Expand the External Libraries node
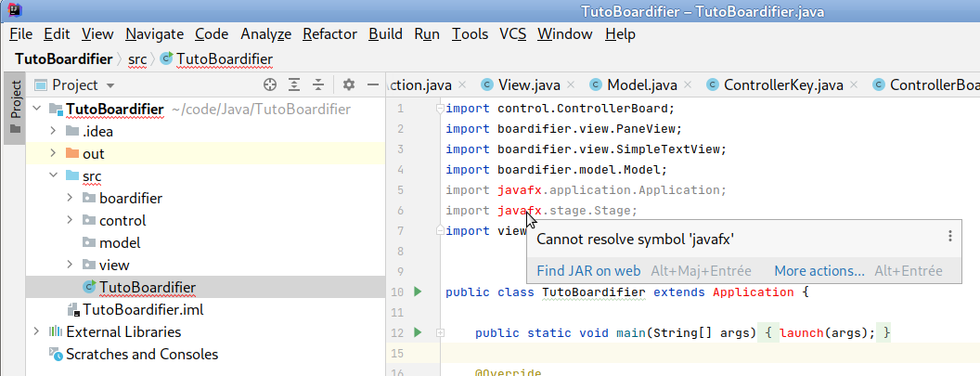Image resolution: width=980 pixels, height=376 pixels. tap(37, 331)
